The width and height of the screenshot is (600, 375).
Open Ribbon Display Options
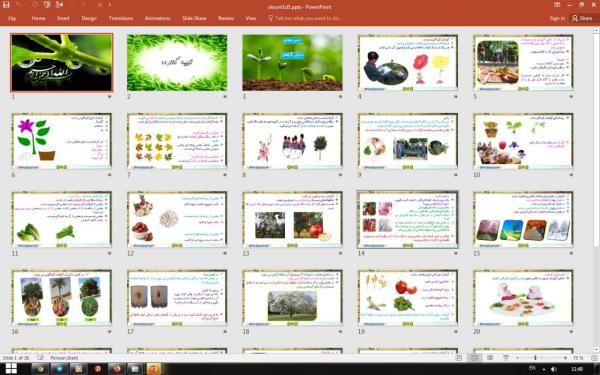click(557, 5)
